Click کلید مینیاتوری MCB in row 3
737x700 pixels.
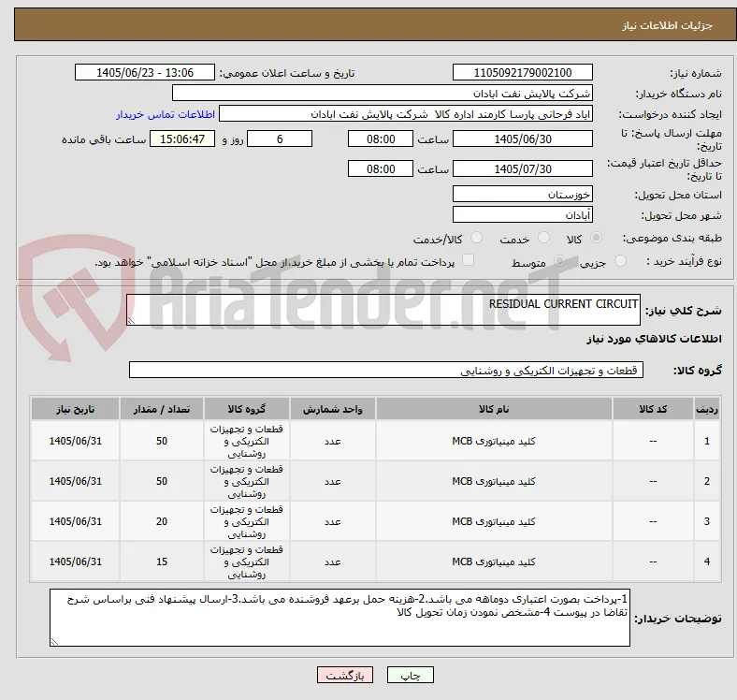[x=494, y=521]
